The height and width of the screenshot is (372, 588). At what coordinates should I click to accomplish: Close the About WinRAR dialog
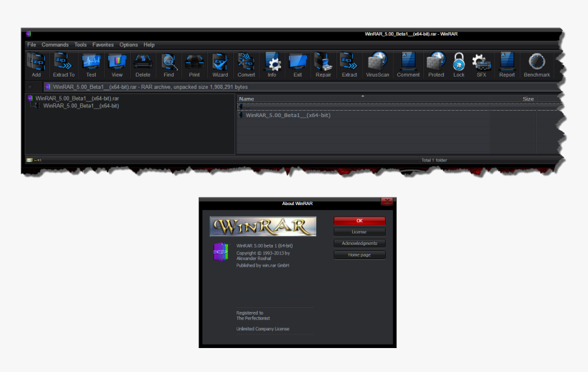[387, 201]
